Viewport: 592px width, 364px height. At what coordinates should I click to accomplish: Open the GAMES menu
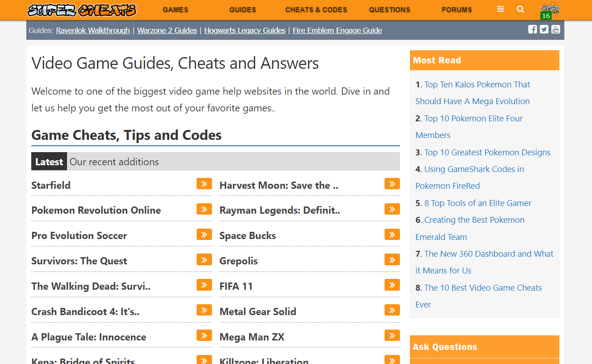[x=175, y=10]
